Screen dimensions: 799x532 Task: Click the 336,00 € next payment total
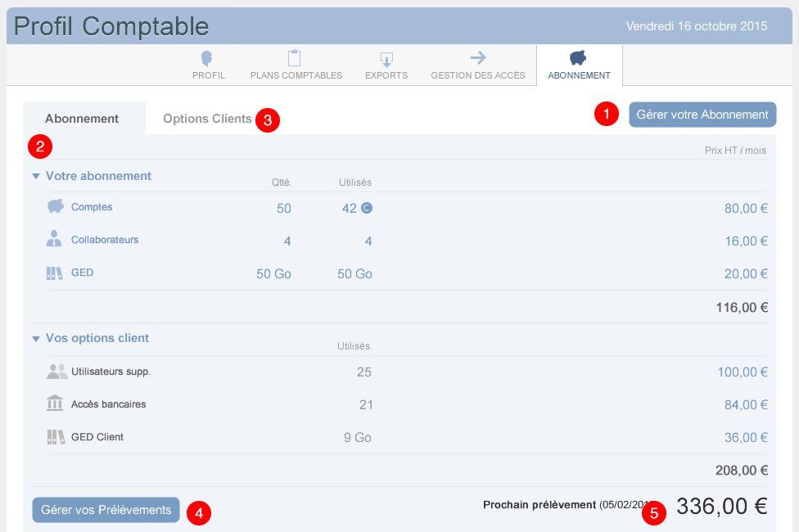(x=721, y=507)
